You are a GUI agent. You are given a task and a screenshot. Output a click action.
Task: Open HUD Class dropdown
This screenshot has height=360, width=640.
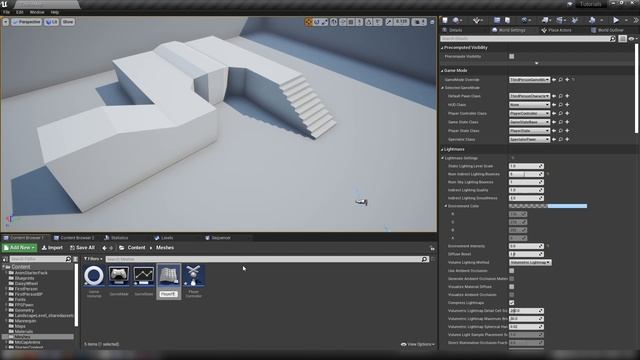[529, 105]
